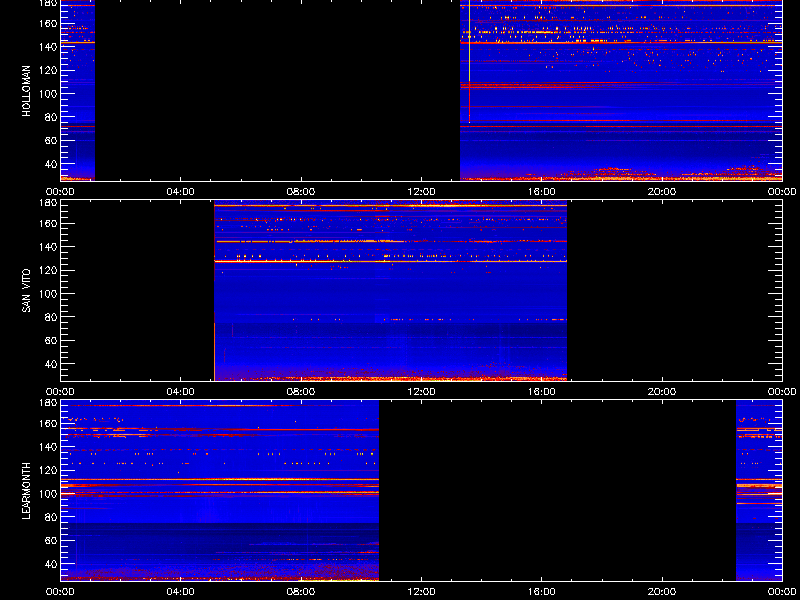800x600 pixels.
Task: Click the 140 frequency tick label on San Vito axis
Action: pos(49,247)
